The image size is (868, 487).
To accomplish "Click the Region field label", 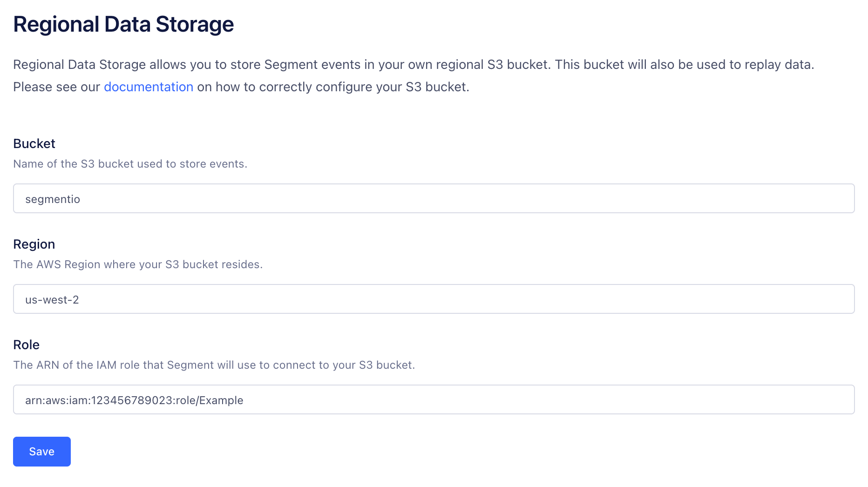I will pyautogui.click(x=34, y=244).
